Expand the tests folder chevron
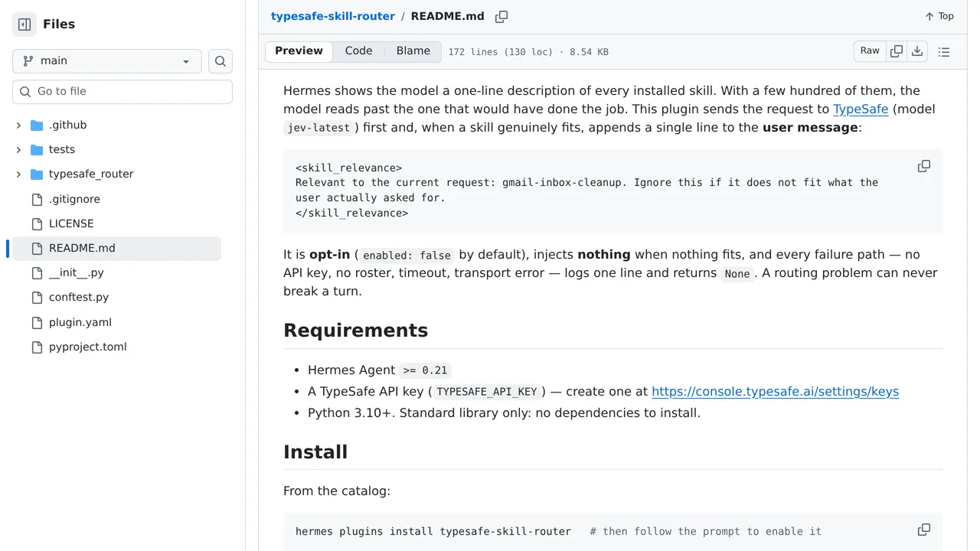The height and width of the screenshot is (551, 980). [x=18, y=150]
